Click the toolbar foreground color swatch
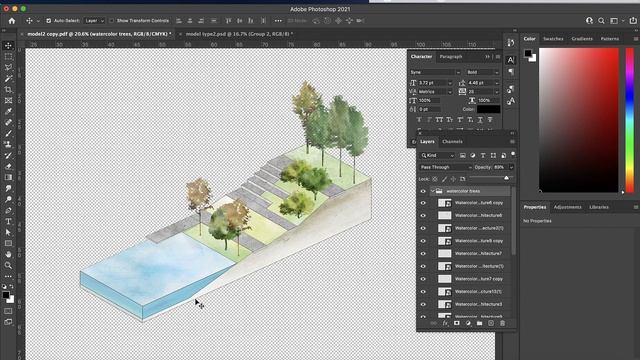 click(x=6, y=295)
